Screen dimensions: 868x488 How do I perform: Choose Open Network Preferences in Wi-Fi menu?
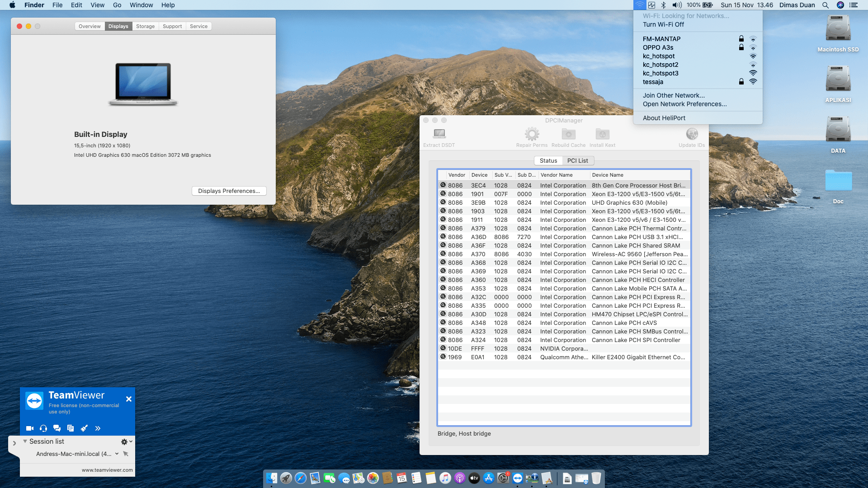[684, 104]
